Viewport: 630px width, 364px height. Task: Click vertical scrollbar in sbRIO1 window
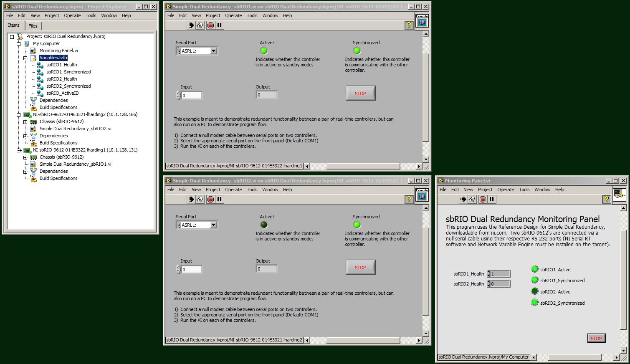pyautogui.click(x=426, y=97)
